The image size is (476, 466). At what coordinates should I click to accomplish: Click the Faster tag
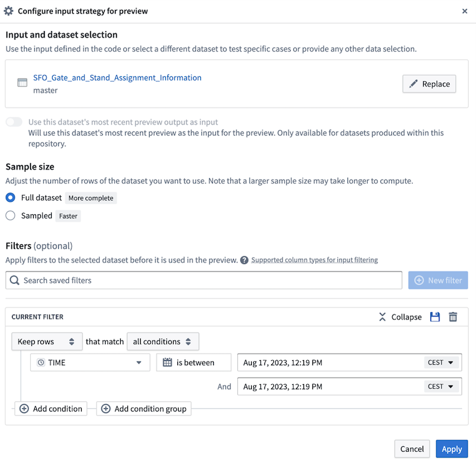point(68,216)
